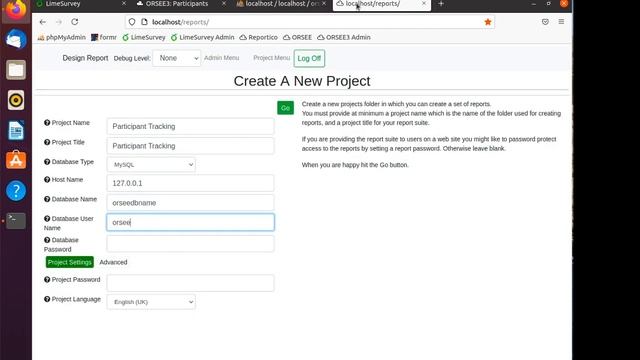The height and width of the screenshot is (360, 640).
Task: Click the Design Report label
Action: (85, 58)
